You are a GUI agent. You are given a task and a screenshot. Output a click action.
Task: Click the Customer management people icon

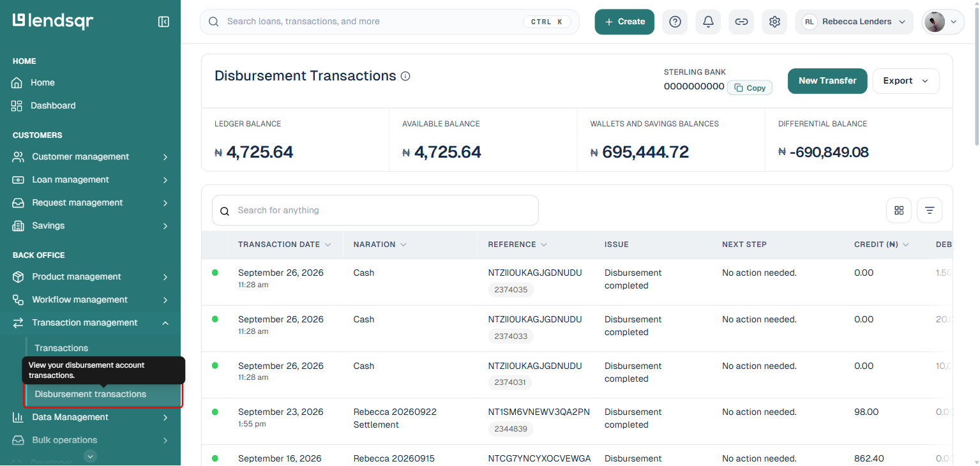(x=19, y=157)
